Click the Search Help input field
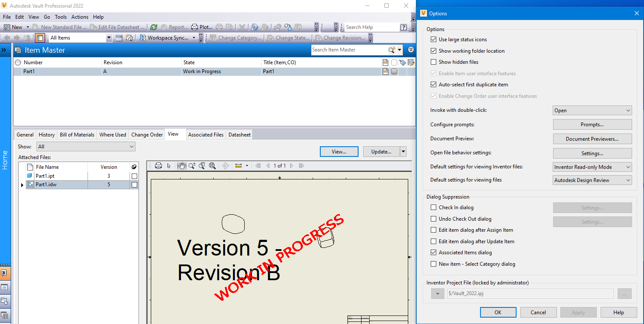 [x=372, y=27]
